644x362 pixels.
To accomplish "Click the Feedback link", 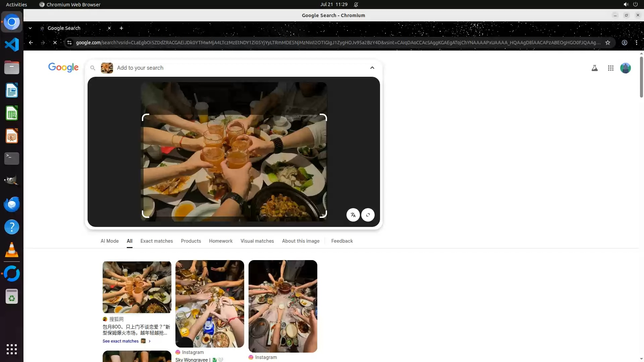I will tap(342, 241).
